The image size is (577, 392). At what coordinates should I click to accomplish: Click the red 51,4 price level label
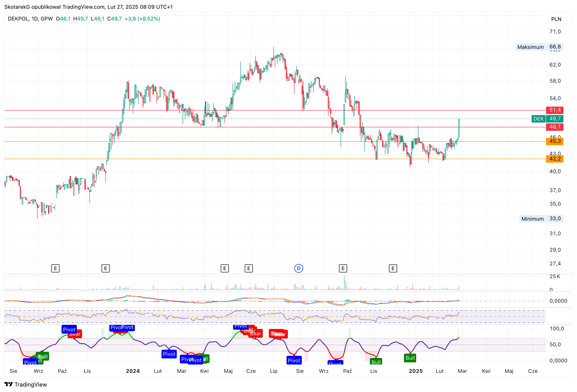pos(555,110)
